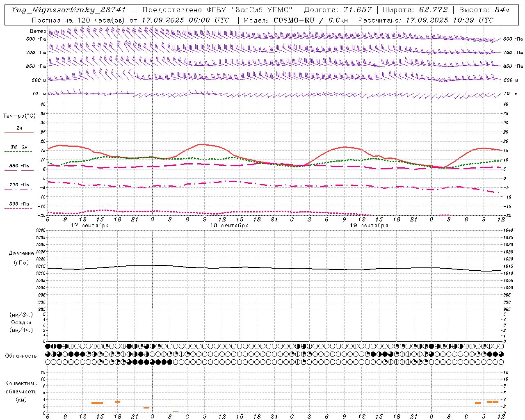Click the provider text ФГБУ "ЗапСиб УГМС"

click(249, 10)
